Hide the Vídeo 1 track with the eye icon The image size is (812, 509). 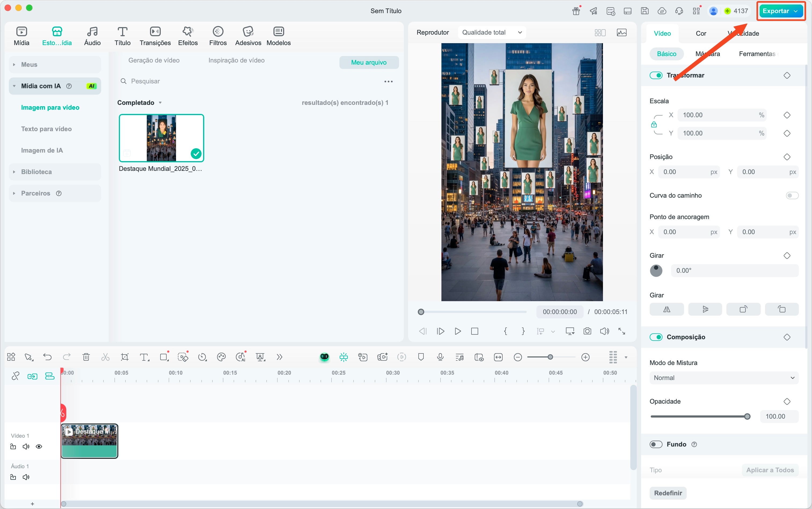pyautogui.click(x=39, y=447)
